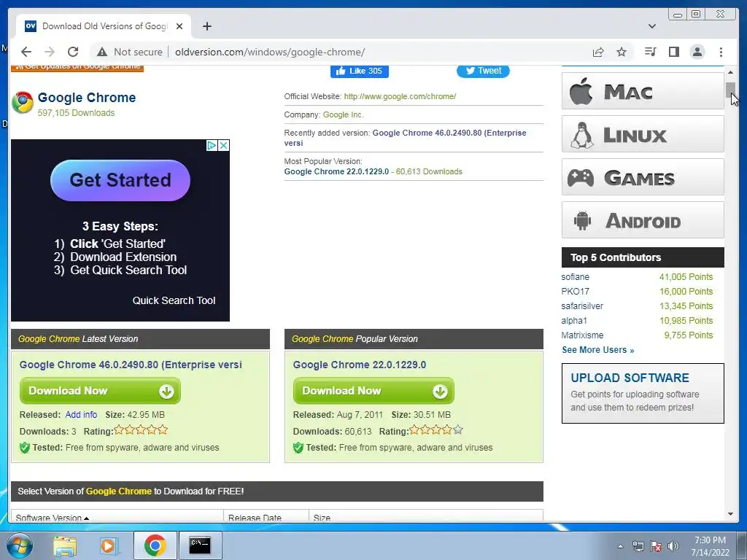Open Windows Media Player taskbar icon
This screenshot has height=560, width=747.
tap(109, 545)
